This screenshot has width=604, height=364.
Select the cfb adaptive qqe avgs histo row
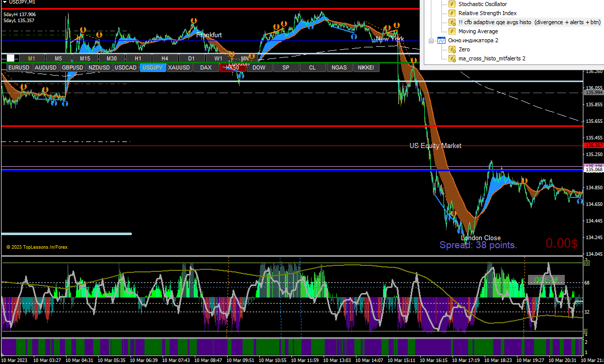[530, 22]
